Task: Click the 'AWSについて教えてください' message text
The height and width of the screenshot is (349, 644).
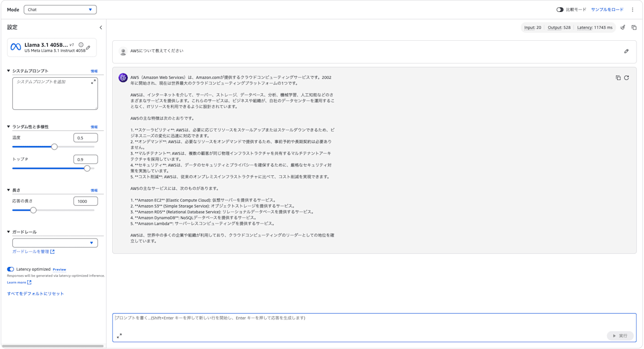Action: [157, 51]
